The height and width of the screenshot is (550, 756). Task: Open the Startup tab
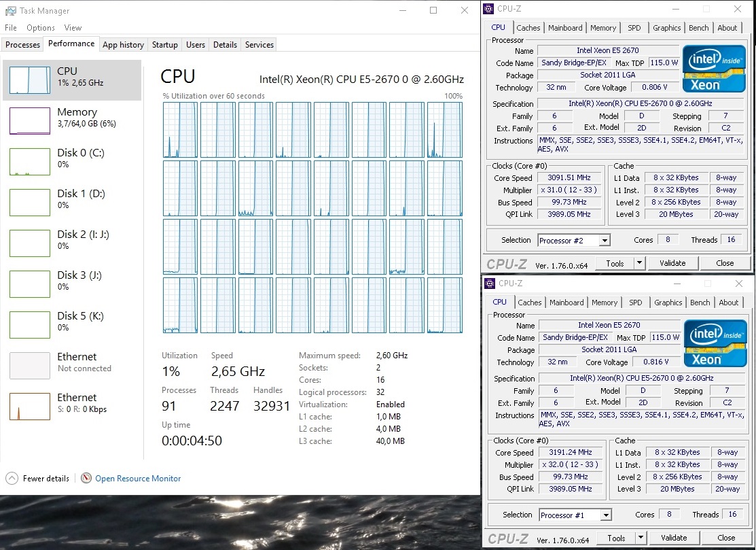click(x=165, y=45)
